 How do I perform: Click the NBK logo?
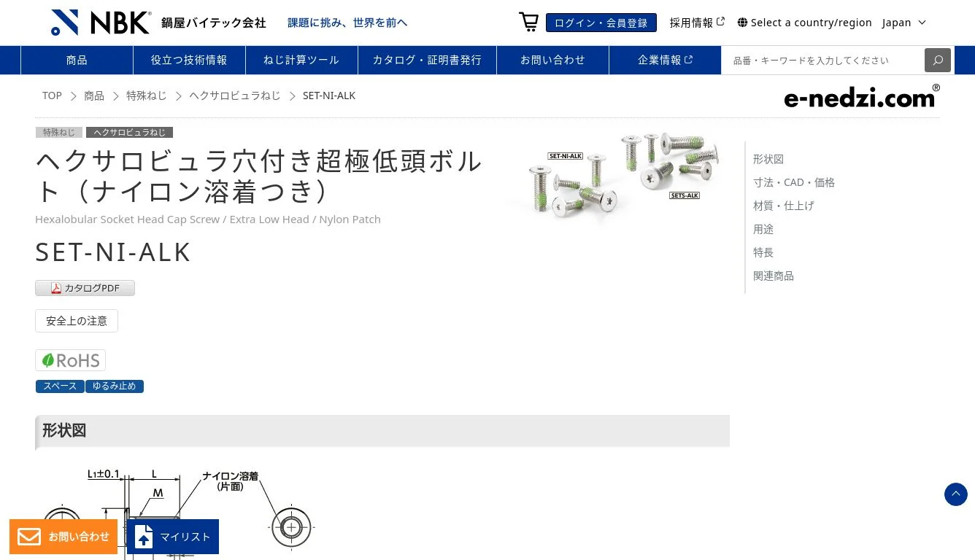point(101,23)
